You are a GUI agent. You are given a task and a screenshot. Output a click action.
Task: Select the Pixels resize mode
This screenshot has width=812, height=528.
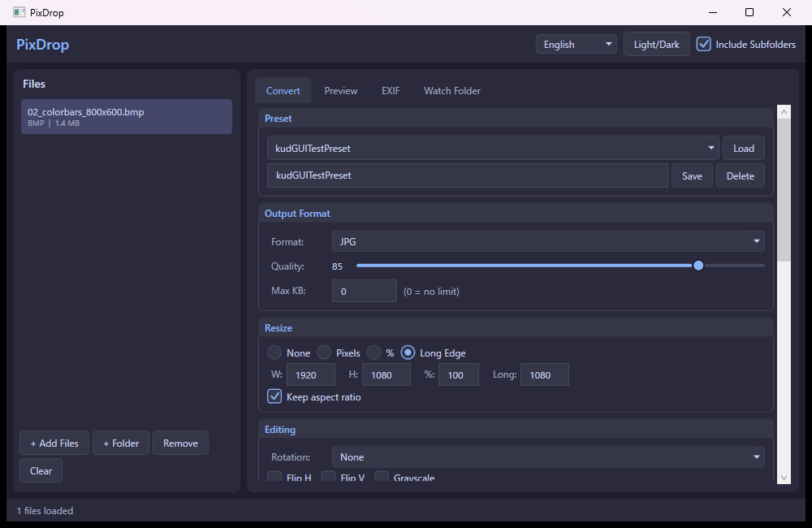click(323, 353)
